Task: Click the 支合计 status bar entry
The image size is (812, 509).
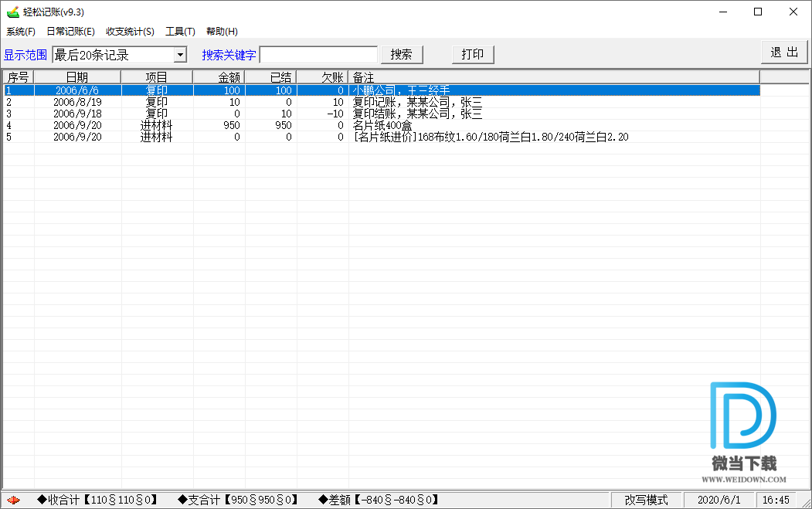Action: click(x=238, y=501)
